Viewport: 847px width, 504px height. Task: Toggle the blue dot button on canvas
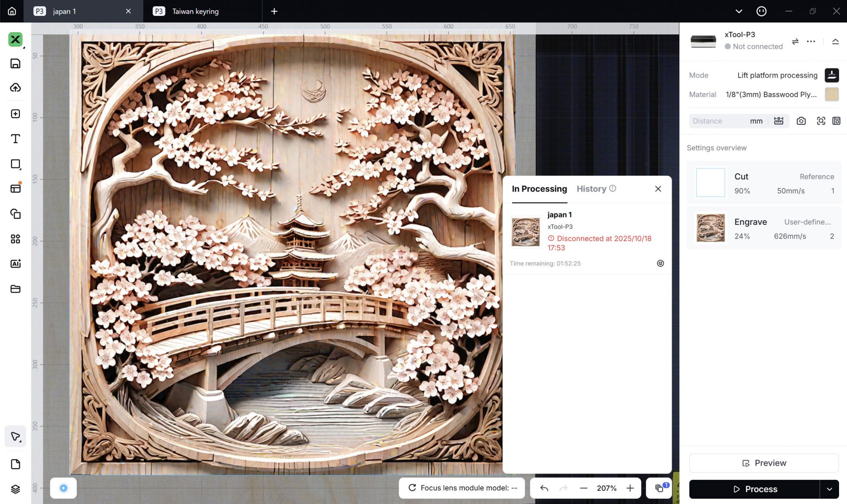[x=64, y=488]
